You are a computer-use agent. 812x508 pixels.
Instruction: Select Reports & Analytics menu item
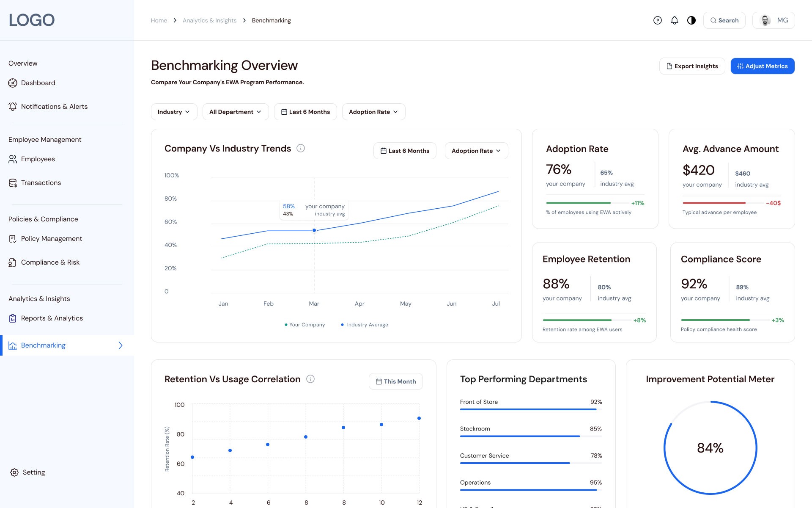52,318
